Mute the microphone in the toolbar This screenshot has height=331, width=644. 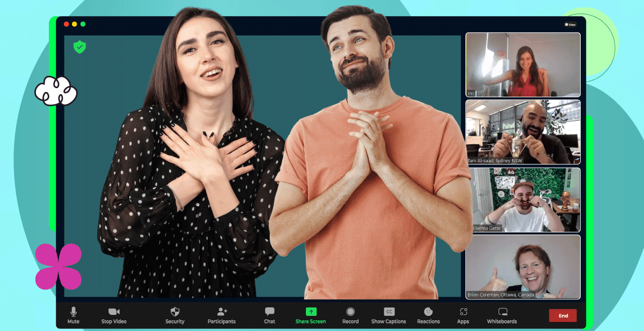[74, 315]
